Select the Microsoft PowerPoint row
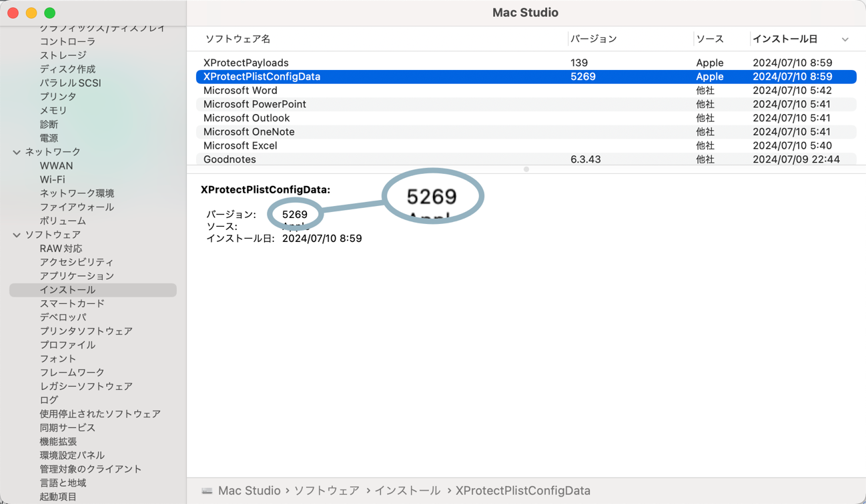866x504 pixels. click(x=526, y=105)
